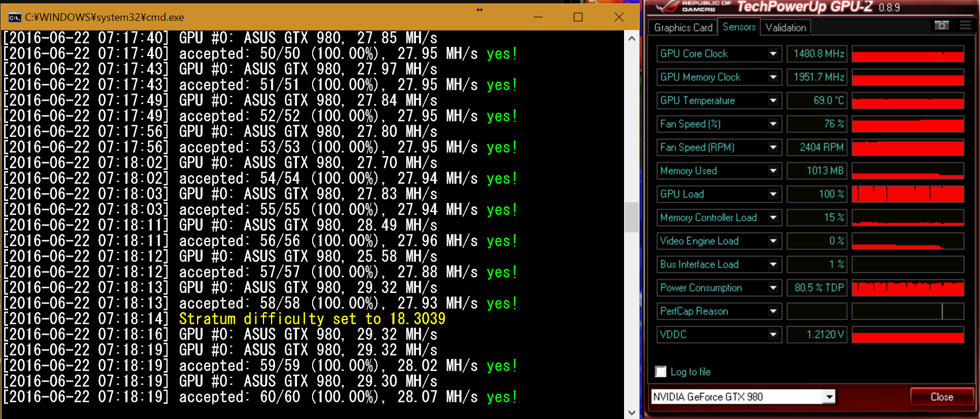The image size is (980, 419).
Task: Click the accepted: 50/50 line in cmd
Action: (x=260, y=54)
